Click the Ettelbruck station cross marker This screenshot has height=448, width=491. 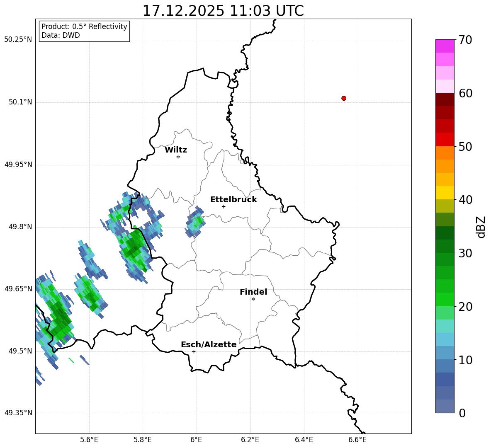pyautogui.click(x=224, y=206)
